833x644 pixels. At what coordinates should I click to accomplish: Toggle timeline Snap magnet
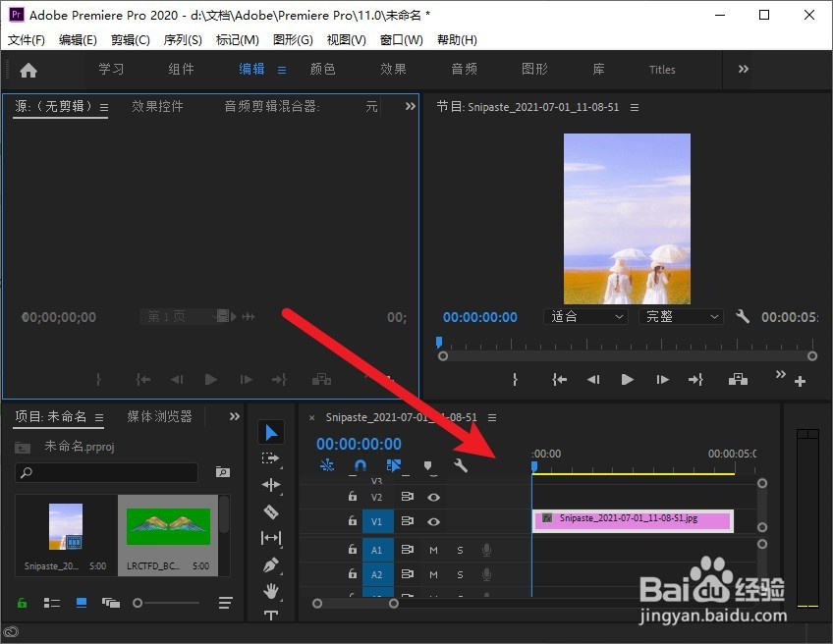click(x=361, y=465)
